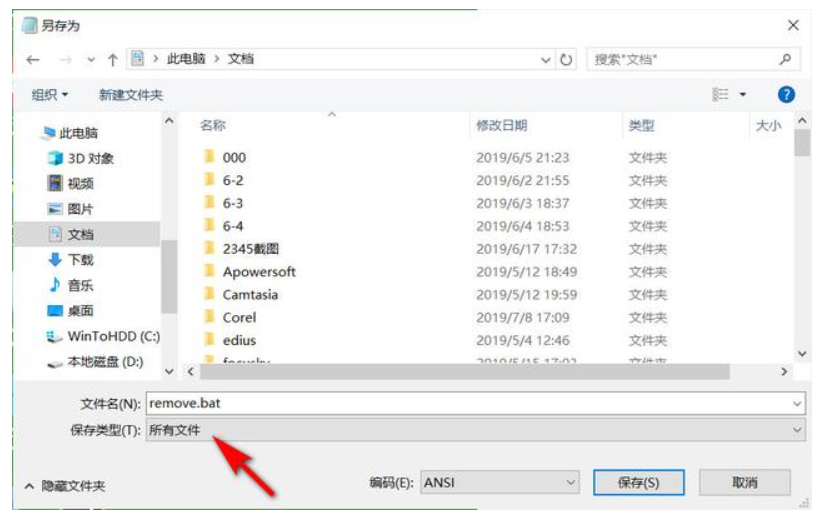Image resolution: width=814 pixels, height=522 pixels.
Task: Open the 编码 ANSI dropdown
Action: pyautogui.click(x=500, y=483)
